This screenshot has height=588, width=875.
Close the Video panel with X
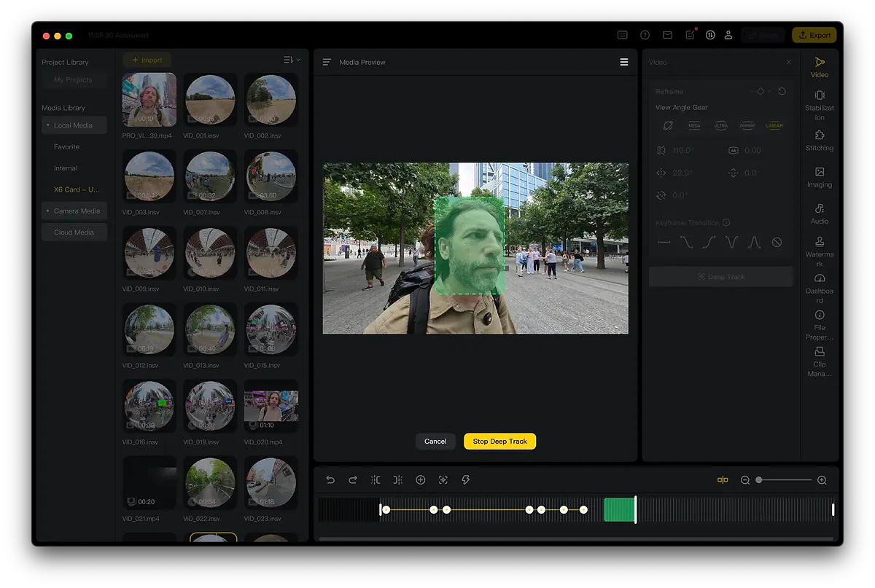coord(788,63)
